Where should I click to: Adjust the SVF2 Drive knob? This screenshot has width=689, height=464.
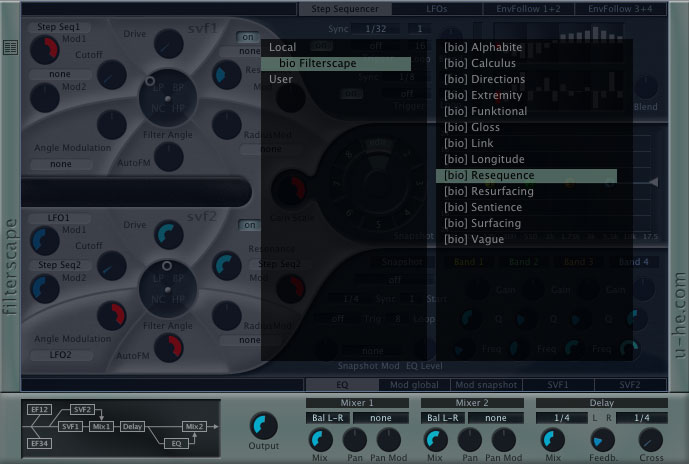click(x=169, y=235)
